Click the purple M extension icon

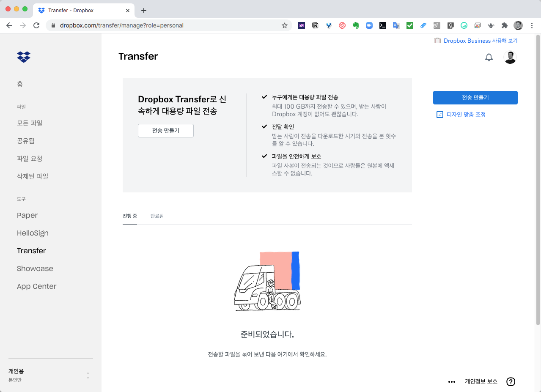click(302, 25)
